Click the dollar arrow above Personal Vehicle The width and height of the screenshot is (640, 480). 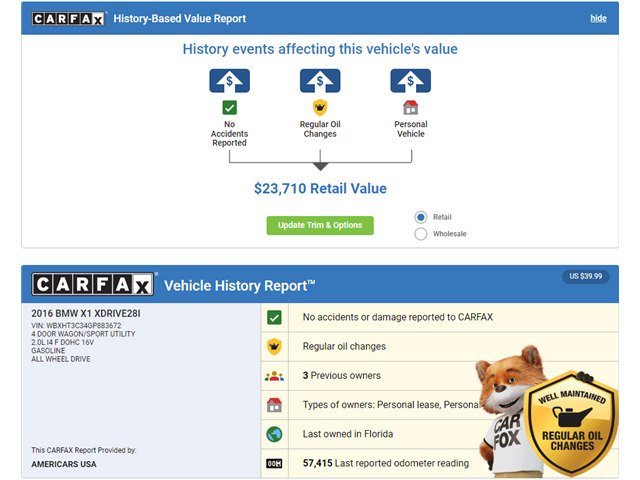(x=410, y=81)
